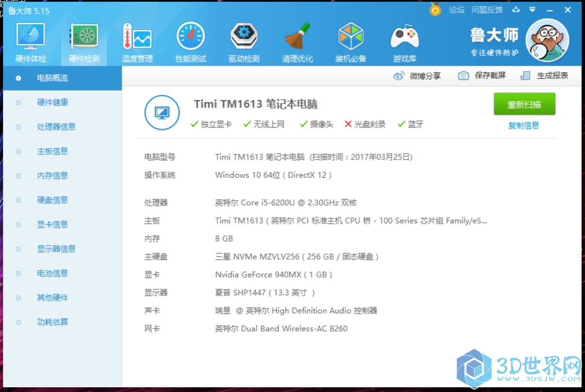Click the 电脑型号 model value with scan date
The image size is (585, 392).
point(314,157)
